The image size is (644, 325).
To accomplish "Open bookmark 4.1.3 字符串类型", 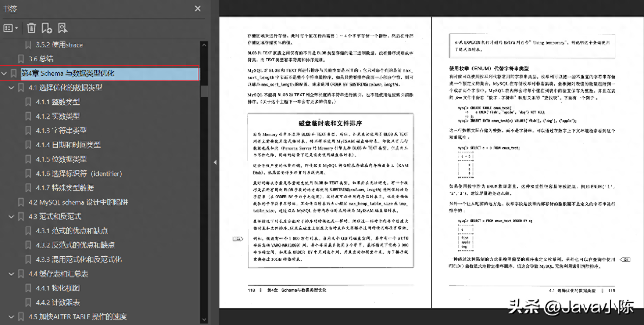I will pyautogui.click(x=61, y=131).
